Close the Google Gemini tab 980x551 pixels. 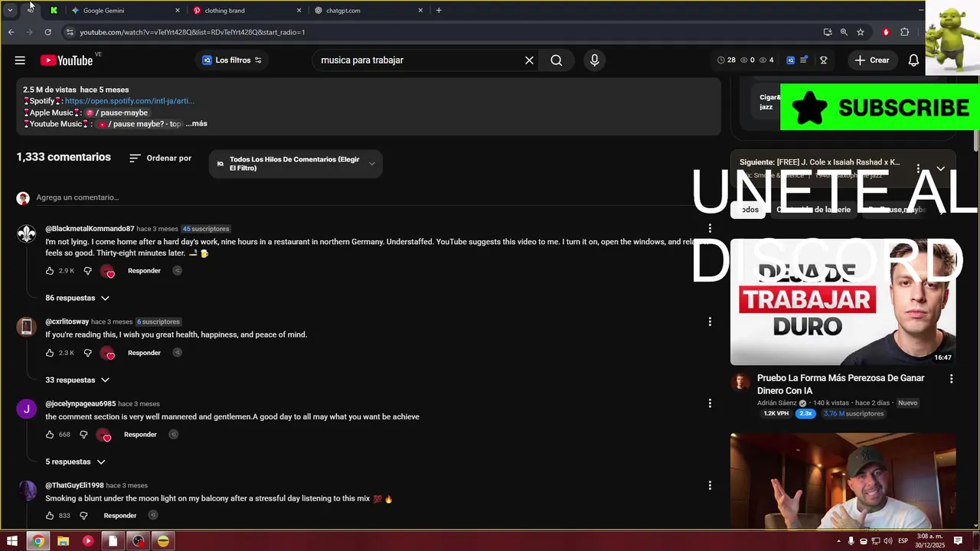click(x=178, y=11)
